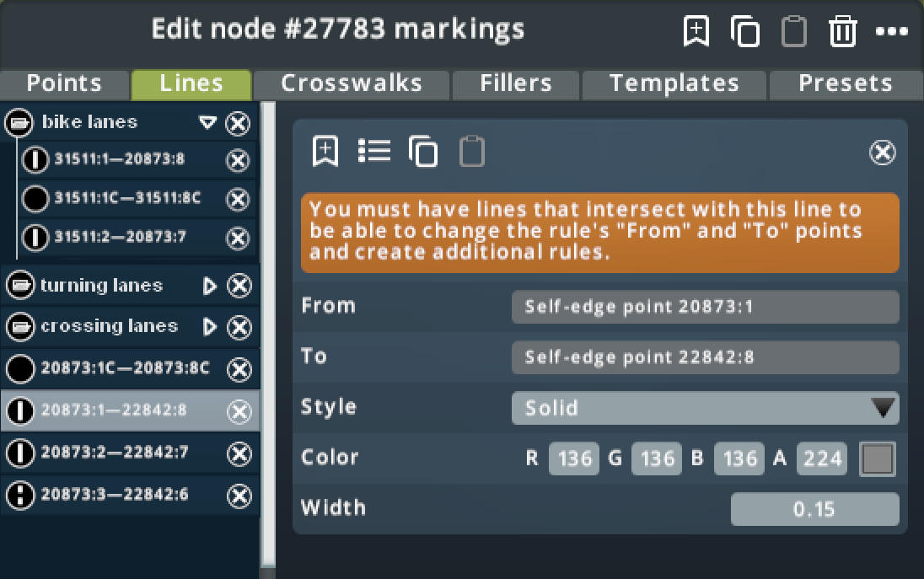This screenshot has height=579, width=924.
Task: Click the line list vertical scrollbar
Action: coord(268,333)
